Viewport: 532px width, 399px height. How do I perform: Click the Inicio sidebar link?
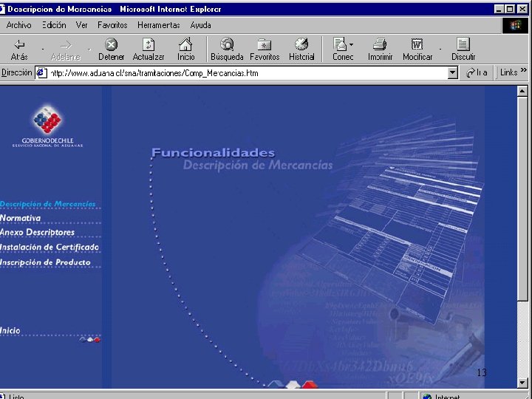pyautogui.click(x=10, y=330)
